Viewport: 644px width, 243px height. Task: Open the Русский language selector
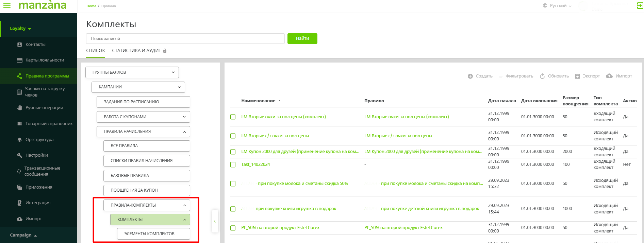(557, 6)
